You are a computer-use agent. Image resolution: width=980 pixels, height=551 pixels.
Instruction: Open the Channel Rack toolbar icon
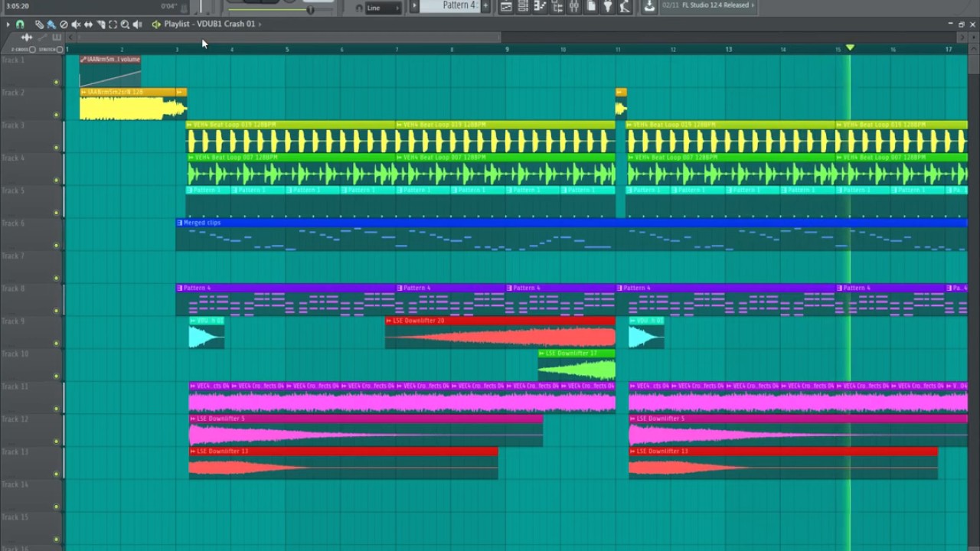(523, 6)
